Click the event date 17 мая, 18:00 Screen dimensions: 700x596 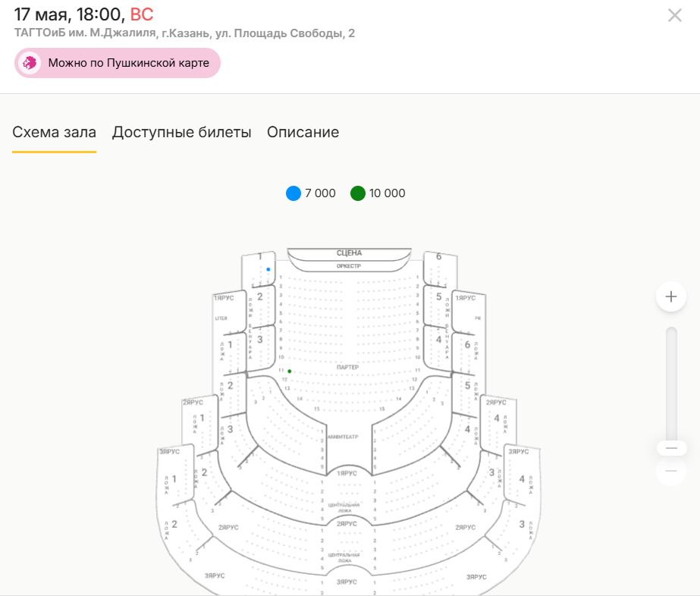click(69, 14)
